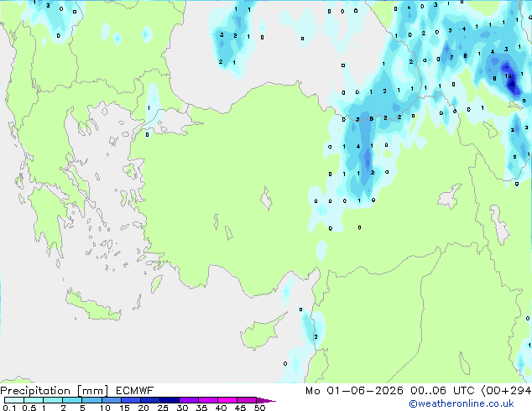Click the '10' precipitation value on map
Screen dimensions: 532x411
(508, 76)
